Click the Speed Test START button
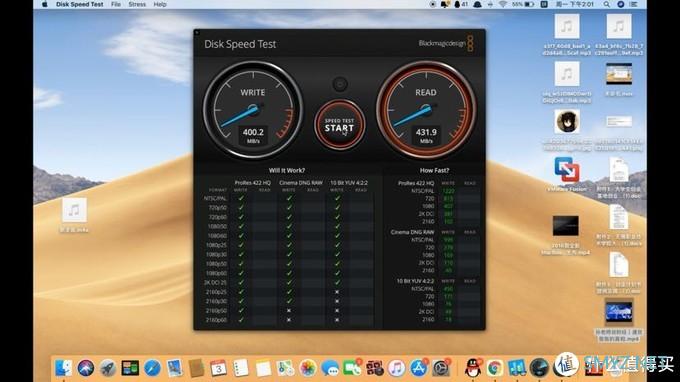This screenshot has width=680, height=382. point(340,125)
